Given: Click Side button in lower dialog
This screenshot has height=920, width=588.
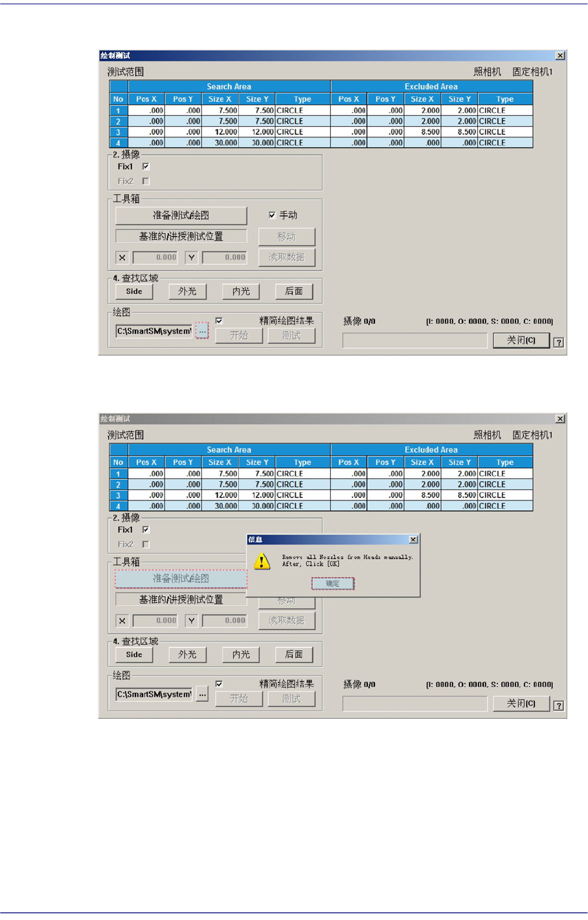Looking at the screenshot, I should 134,655.
